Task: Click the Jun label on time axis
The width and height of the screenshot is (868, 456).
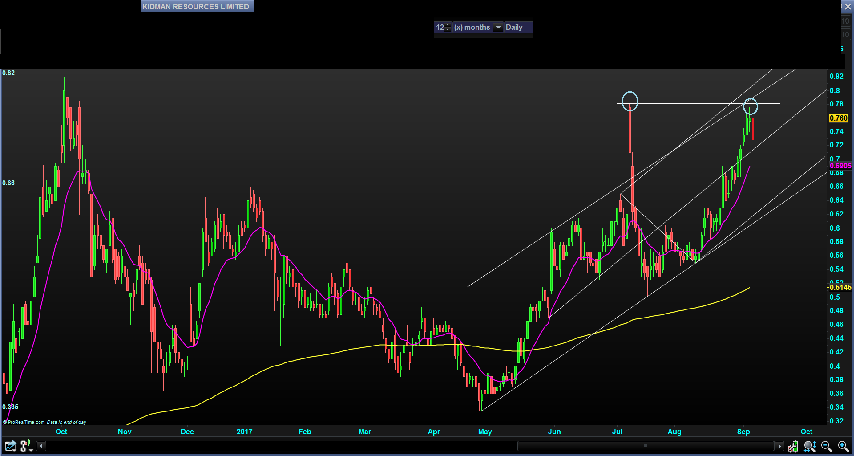Action: coord(554,432)
